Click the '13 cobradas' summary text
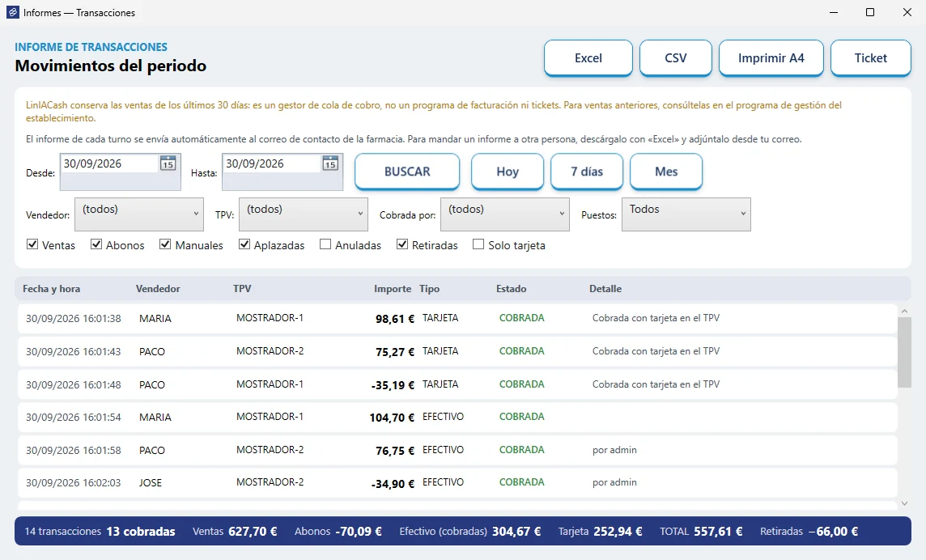This screenshot has width=926, height=560. [141, 532]
